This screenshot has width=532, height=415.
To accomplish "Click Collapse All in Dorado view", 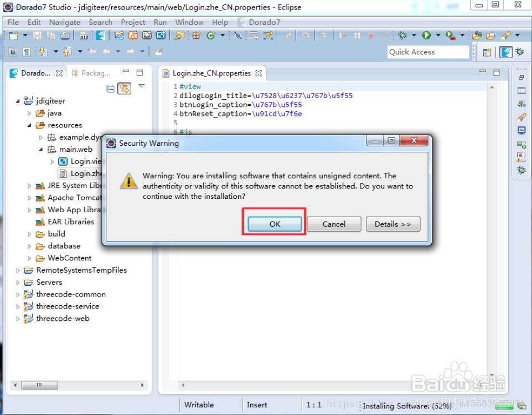I will coord(110,89).
